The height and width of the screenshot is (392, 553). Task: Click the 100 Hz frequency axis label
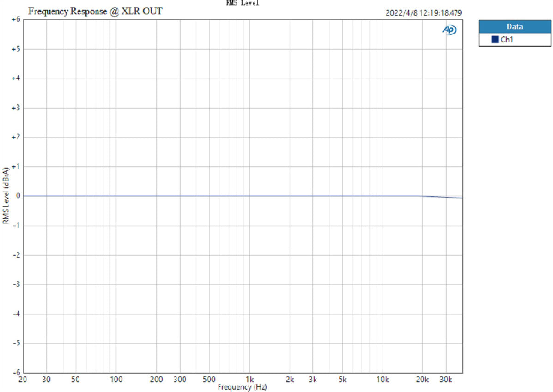tap(116, 380)
